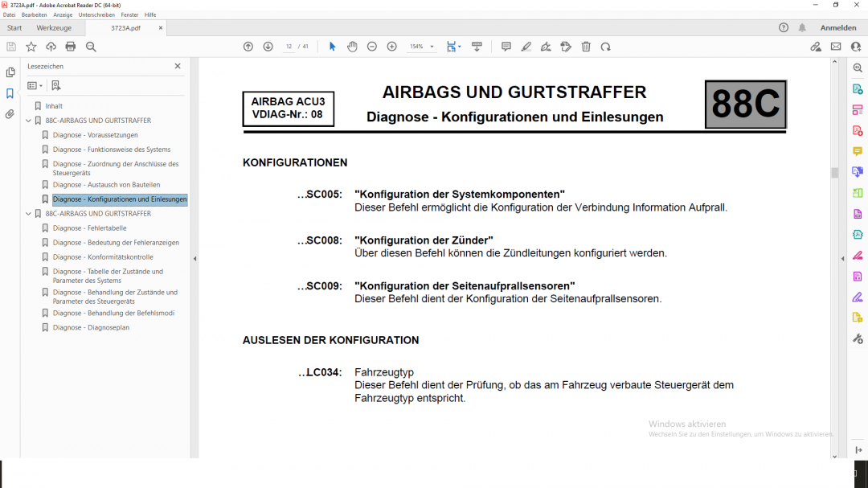This screenshot has width=868, height=488.
Task: Open the search magnifier in toolbar
Action: point(91,47)
